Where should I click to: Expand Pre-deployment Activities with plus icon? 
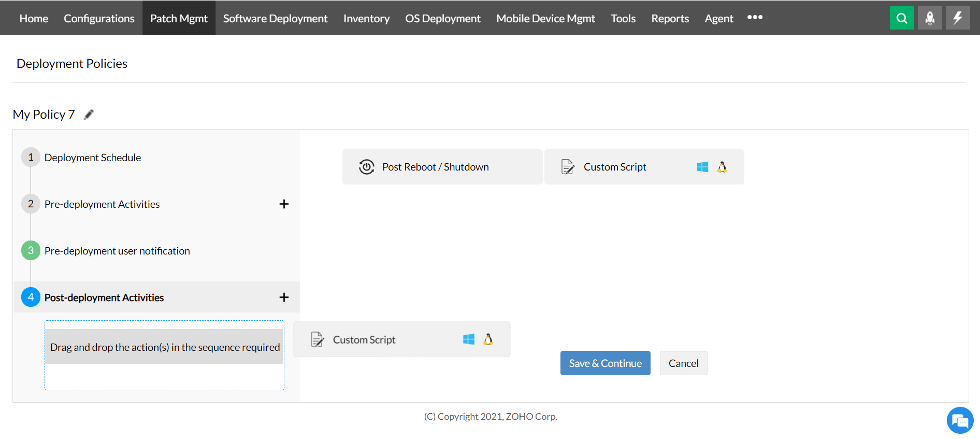click(284, 204)
